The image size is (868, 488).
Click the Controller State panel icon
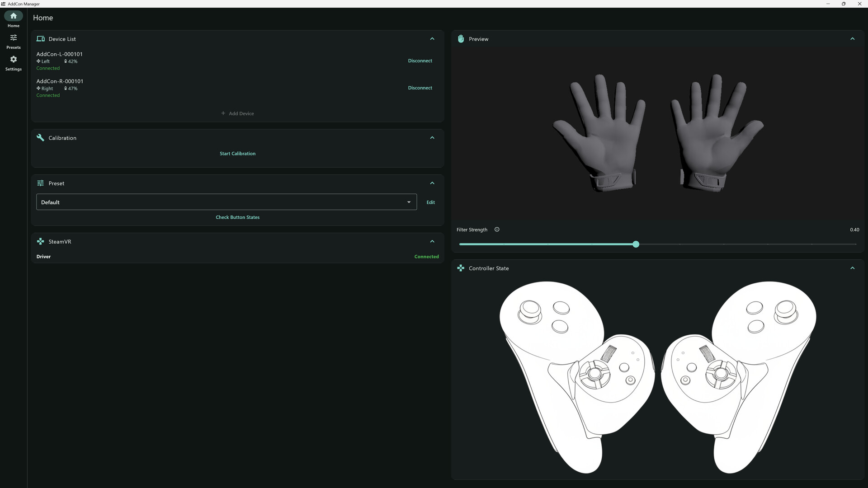[x=461, y=268]
